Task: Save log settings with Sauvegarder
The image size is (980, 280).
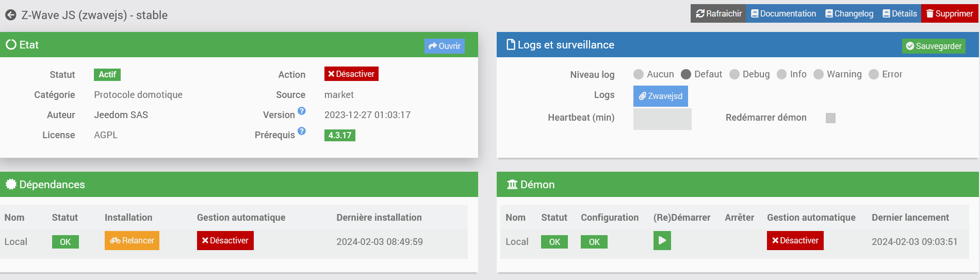Action: tap(934, 46)
